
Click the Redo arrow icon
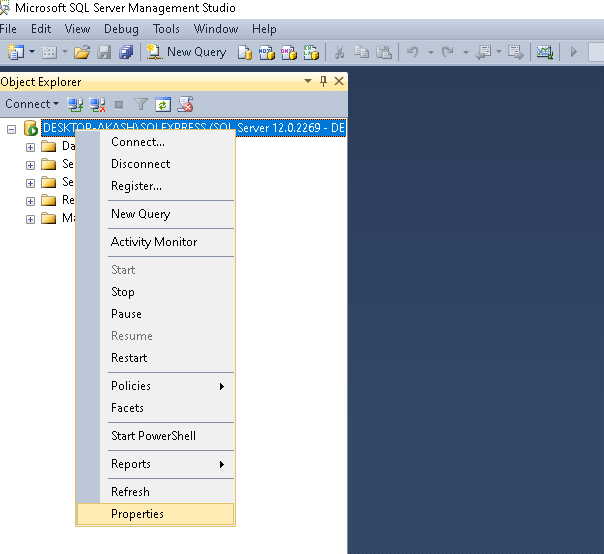448,52
